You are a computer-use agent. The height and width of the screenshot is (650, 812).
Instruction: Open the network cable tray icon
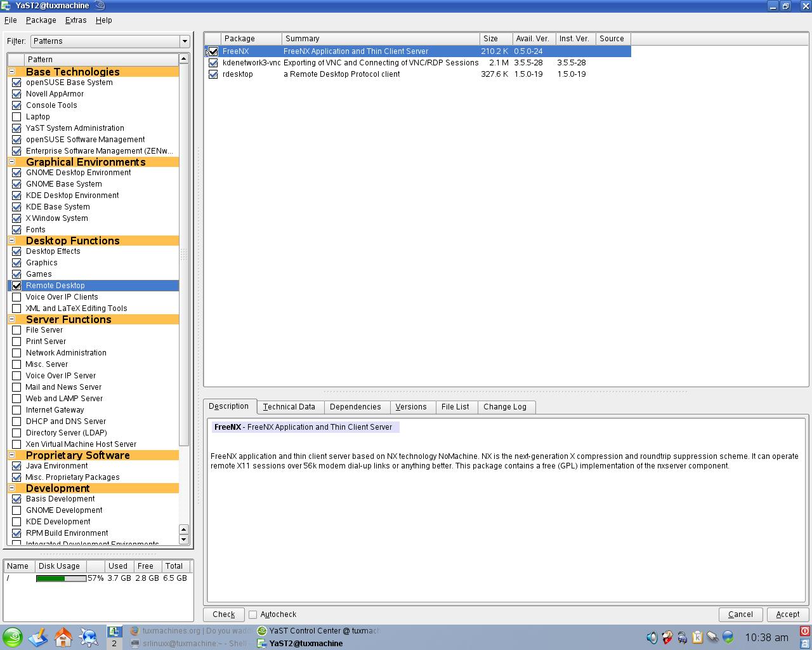[712, 637]
